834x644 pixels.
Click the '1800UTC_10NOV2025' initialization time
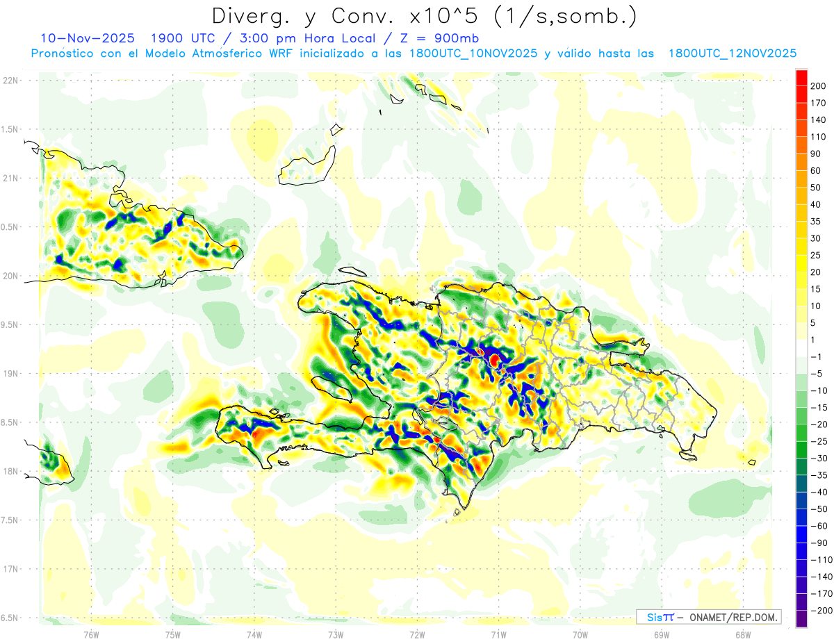pyautogui.click(x=472, y=53)
